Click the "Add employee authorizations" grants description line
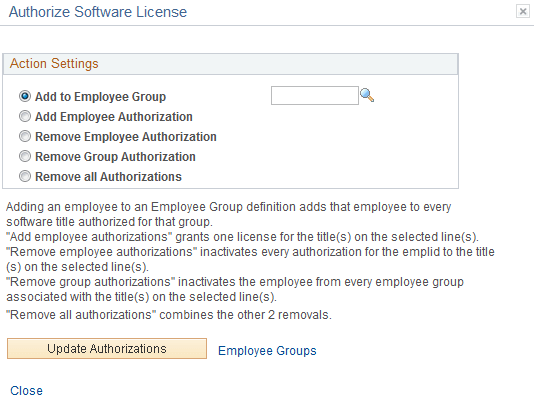Image resolution: width=534 pixels, height=405 pixels. [242, 237]
